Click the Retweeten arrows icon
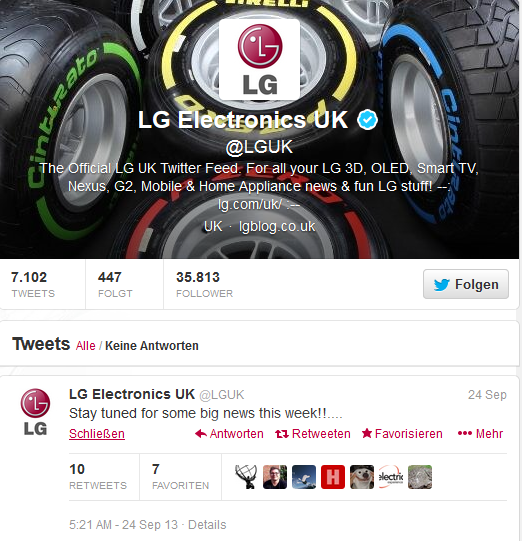This screenshot has height=541, width=522. 282,434
